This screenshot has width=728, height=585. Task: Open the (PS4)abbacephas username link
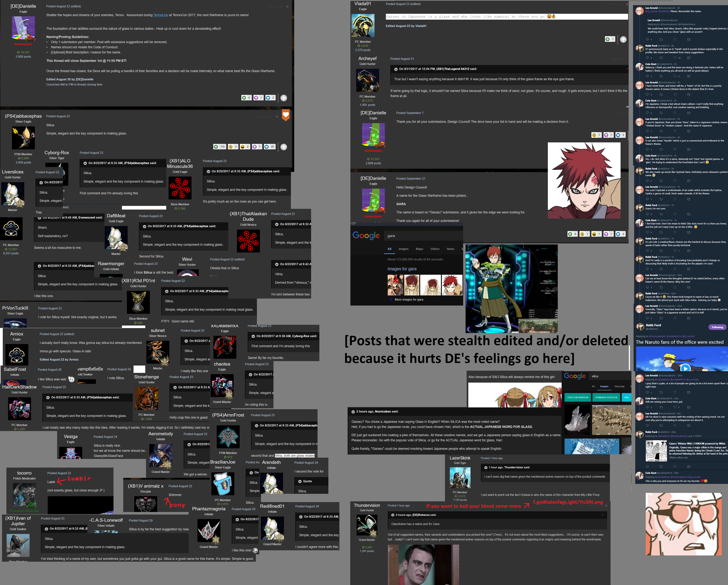(x=23, y=116)
